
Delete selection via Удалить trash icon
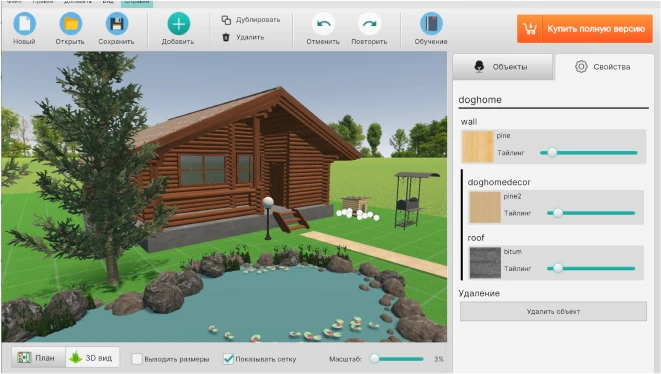pyautogui.click(x=226, y=37)
